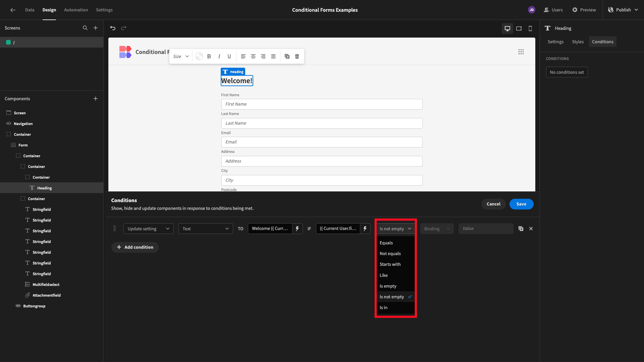The width and height of the screenshot is (644, 362).
Task: Switch to the Data tab
Action: pyautogui.click(x=30, y=10)
